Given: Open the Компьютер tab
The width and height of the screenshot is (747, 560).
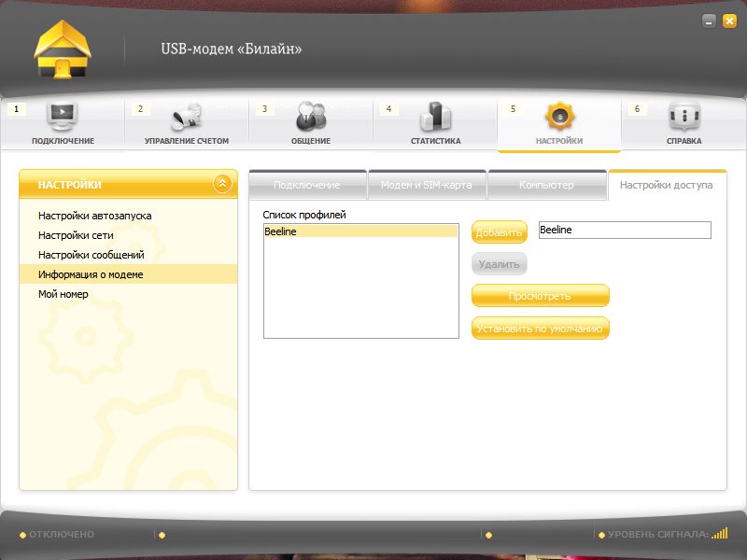Looking at the screenshot, I should click(546, 186).
